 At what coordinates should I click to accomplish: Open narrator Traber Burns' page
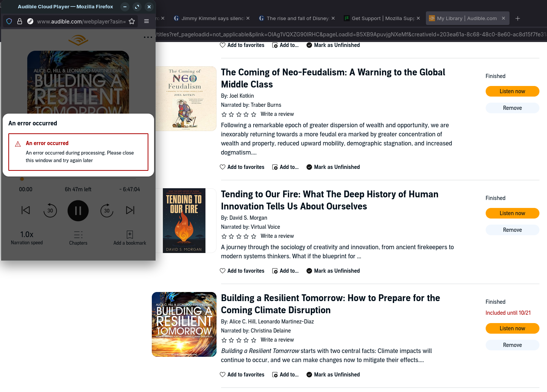coord(266,105)
